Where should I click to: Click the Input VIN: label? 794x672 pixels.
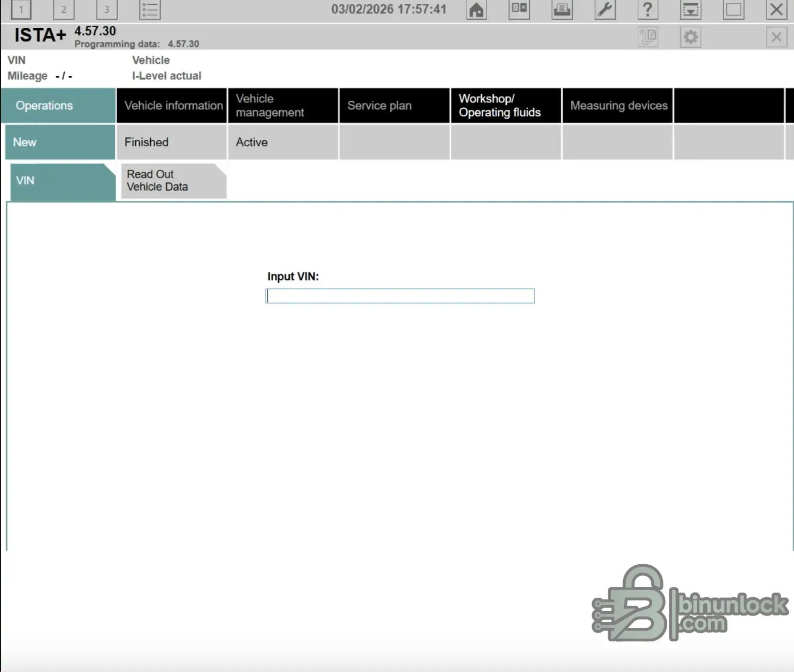click(293, 277)
